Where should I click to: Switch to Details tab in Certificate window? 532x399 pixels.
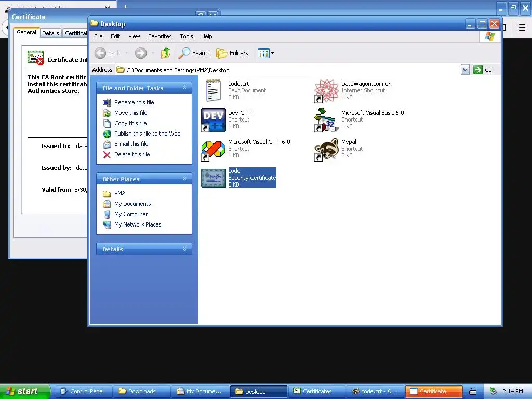click(50, 33)
